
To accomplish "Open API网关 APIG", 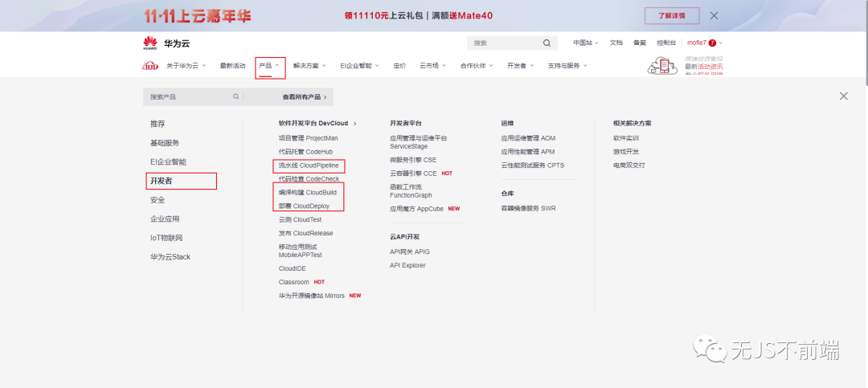I will coord(410,252).
